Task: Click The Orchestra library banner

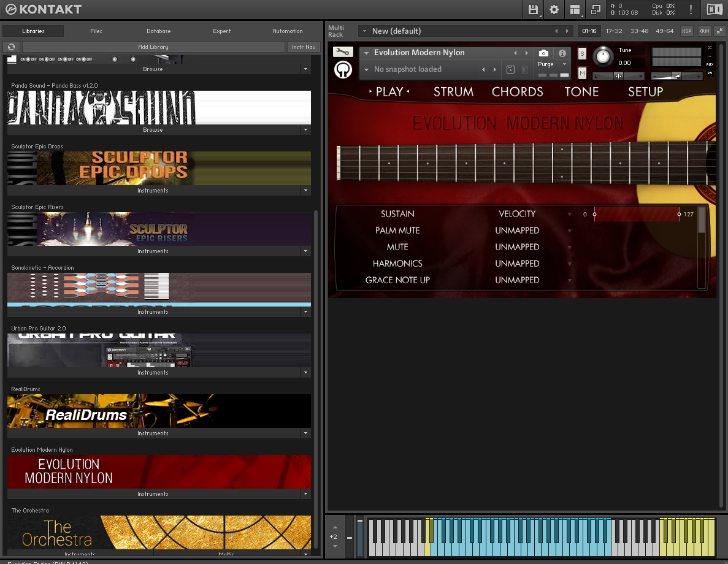Action: tap(159, 532)
